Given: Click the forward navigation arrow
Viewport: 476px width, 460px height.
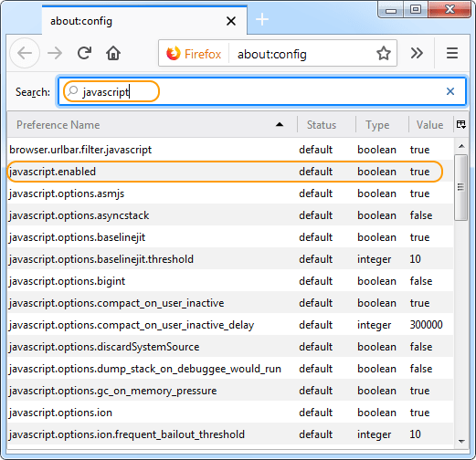Looking at the screenshot, I should coord(55,53).
